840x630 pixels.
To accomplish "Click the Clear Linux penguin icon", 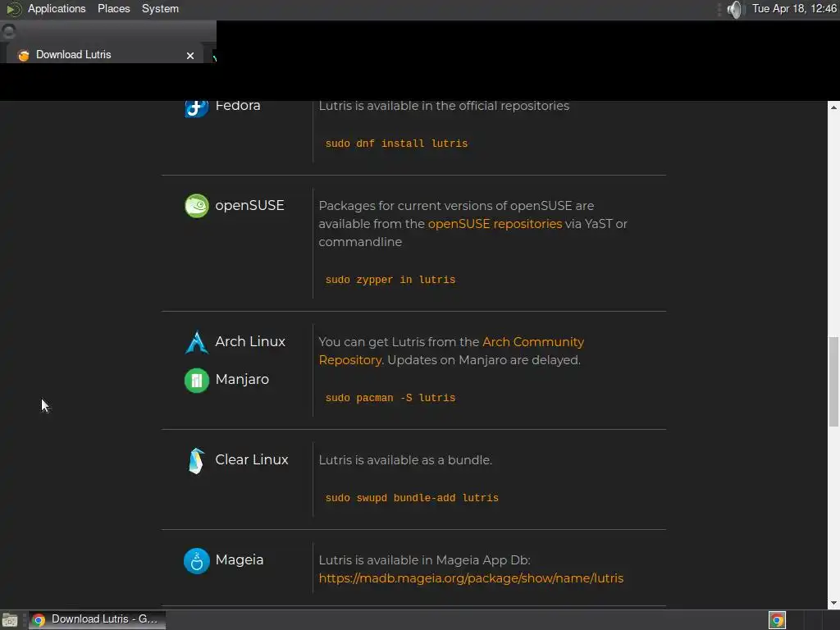I will point(197,461).
